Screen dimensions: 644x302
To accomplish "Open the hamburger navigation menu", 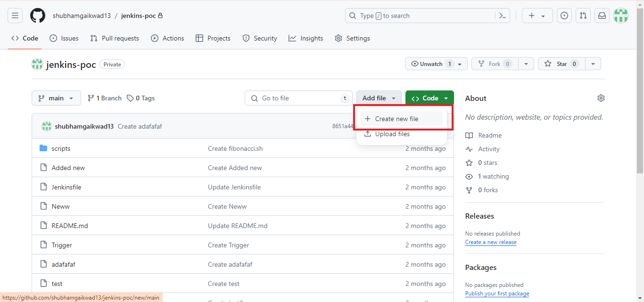I will 15,16.
